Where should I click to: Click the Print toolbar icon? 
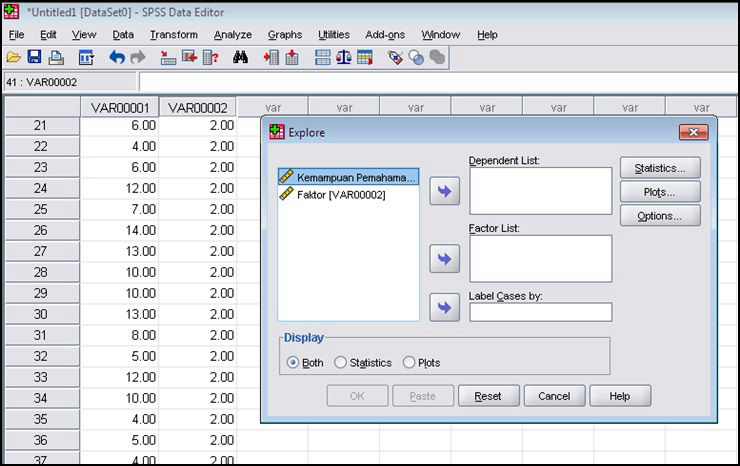[55, 58]
